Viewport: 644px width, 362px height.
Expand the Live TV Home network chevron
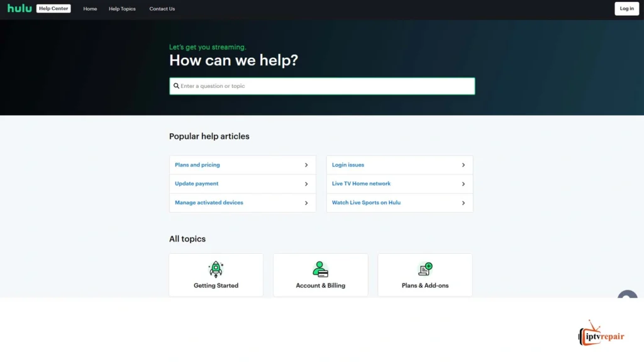pyautogui.click(x=464, y=184)
